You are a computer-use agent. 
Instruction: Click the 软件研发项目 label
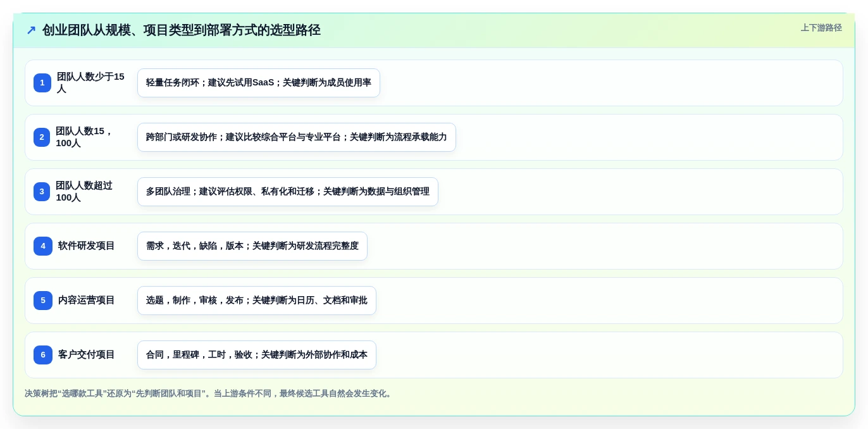(x=87, y=246)
